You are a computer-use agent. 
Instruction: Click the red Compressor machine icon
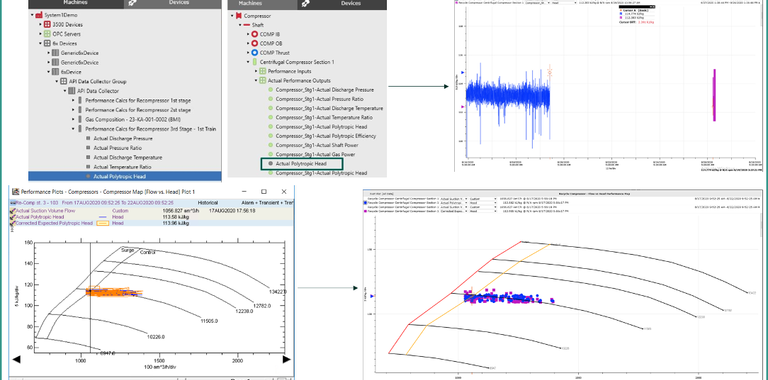click(239, 16)
